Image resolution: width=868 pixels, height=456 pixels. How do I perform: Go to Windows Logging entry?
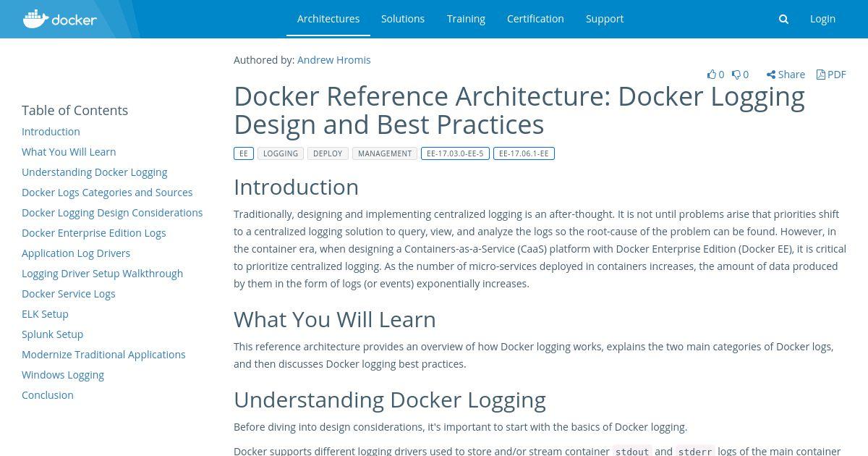tap(63, 375)
